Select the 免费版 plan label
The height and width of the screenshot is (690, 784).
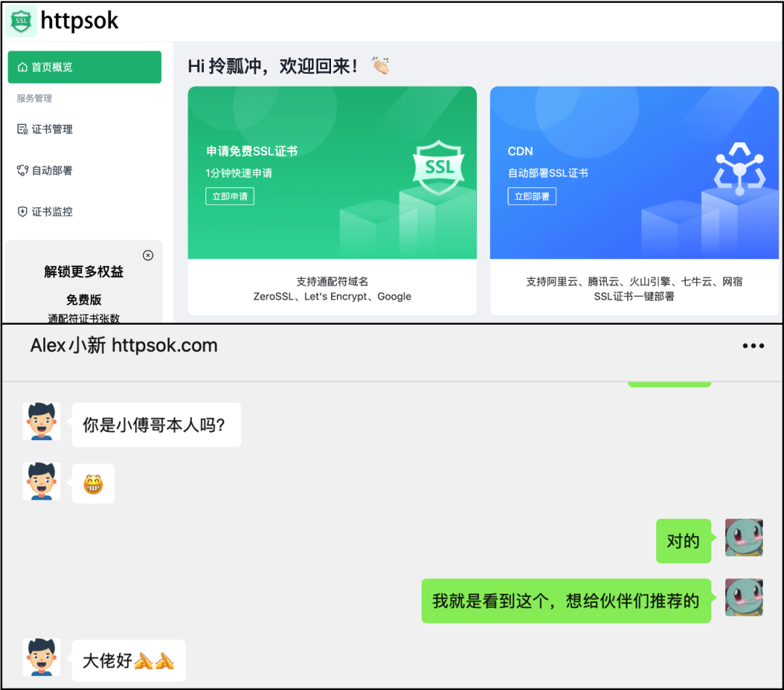click(84, 299)
